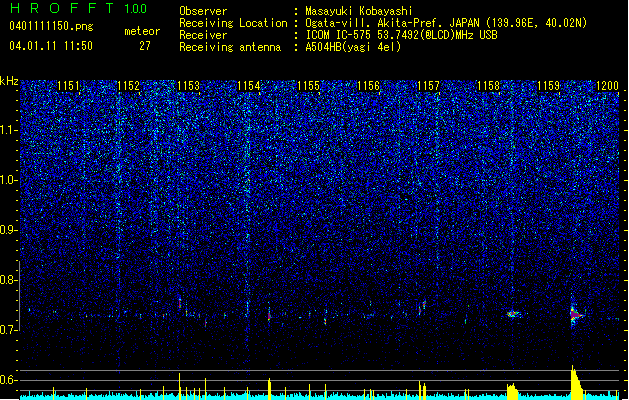Click the yellow power block near 1158
Screen dimensions: 629x400
(x=512, y=391)
